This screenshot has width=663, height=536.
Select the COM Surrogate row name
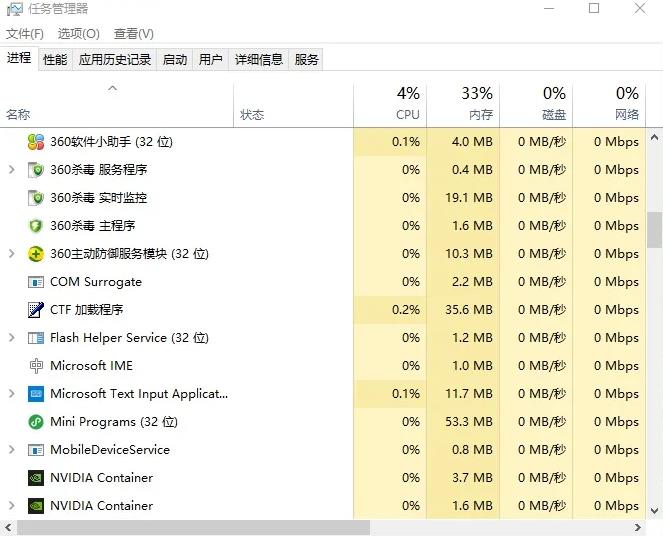coord(96,282)
